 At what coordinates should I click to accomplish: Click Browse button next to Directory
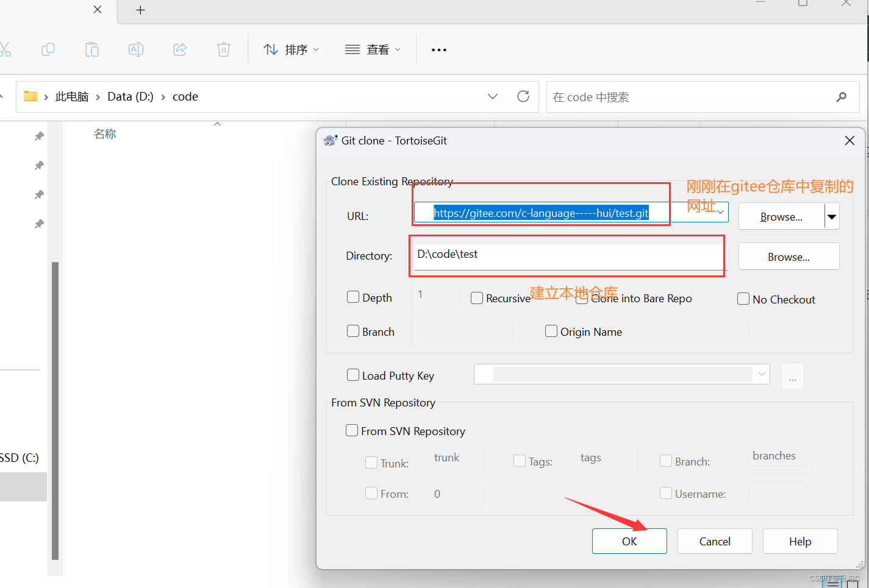[789, 257]
